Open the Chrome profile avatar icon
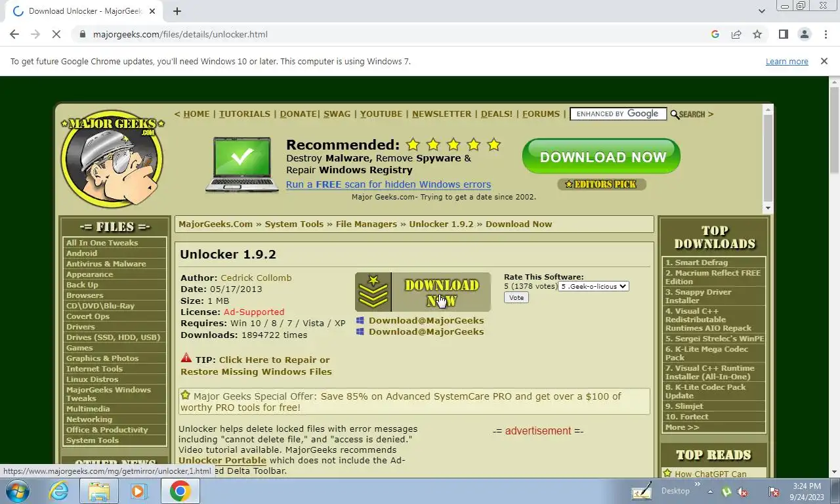This screenshot has height=504, width=840. point(804,34)
